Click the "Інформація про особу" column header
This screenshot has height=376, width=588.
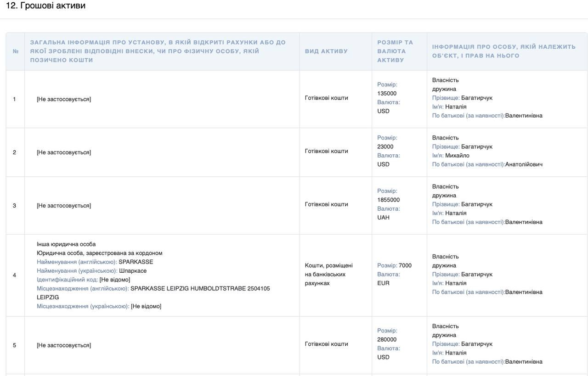(504, 51)
